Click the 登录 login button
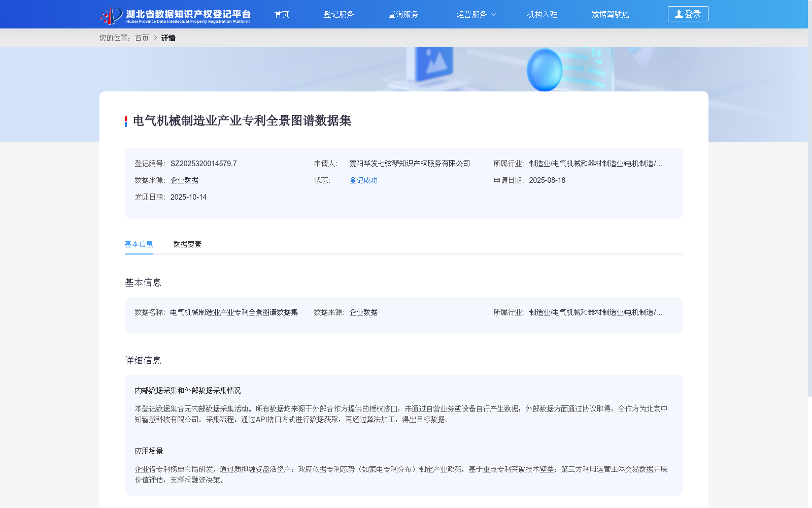Screen dimensions: 812x508 click(688, 14)
